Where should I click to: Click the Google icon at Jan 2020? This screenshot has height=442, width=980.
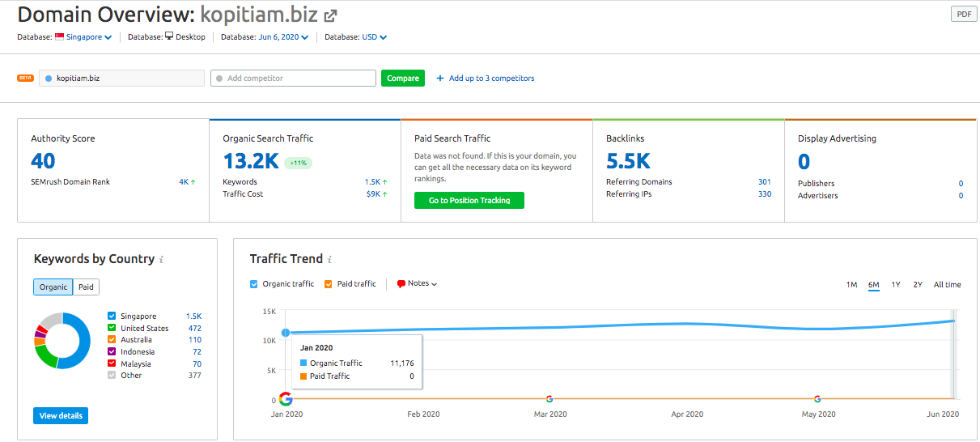286,398
